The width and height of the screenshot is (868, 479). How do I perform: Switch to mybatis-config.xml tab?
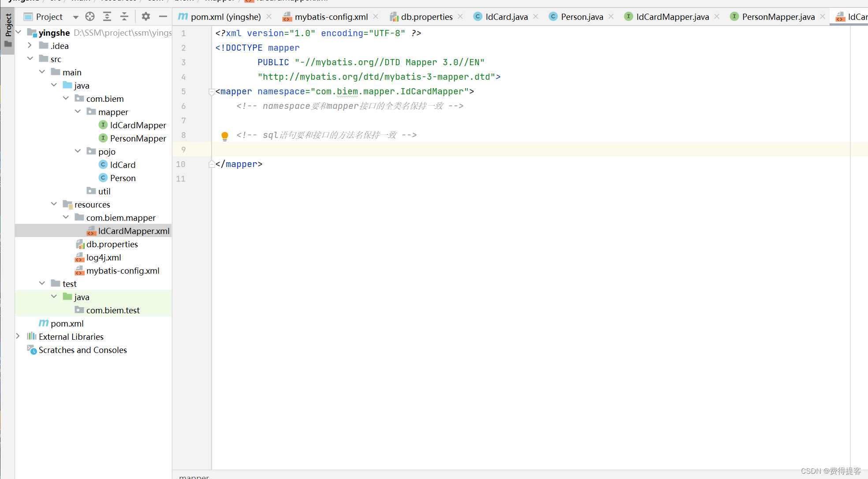click(x=331, y=17)
